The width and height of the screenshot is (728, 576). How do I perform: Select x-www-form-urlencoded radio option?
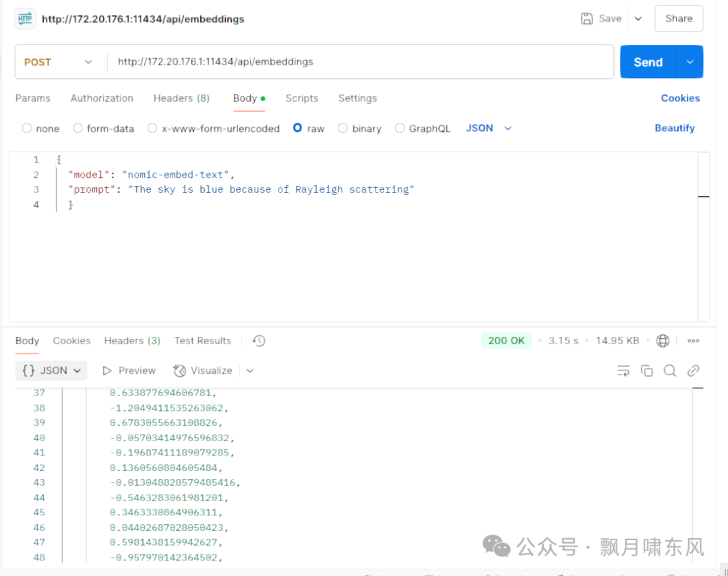point(152,128)
